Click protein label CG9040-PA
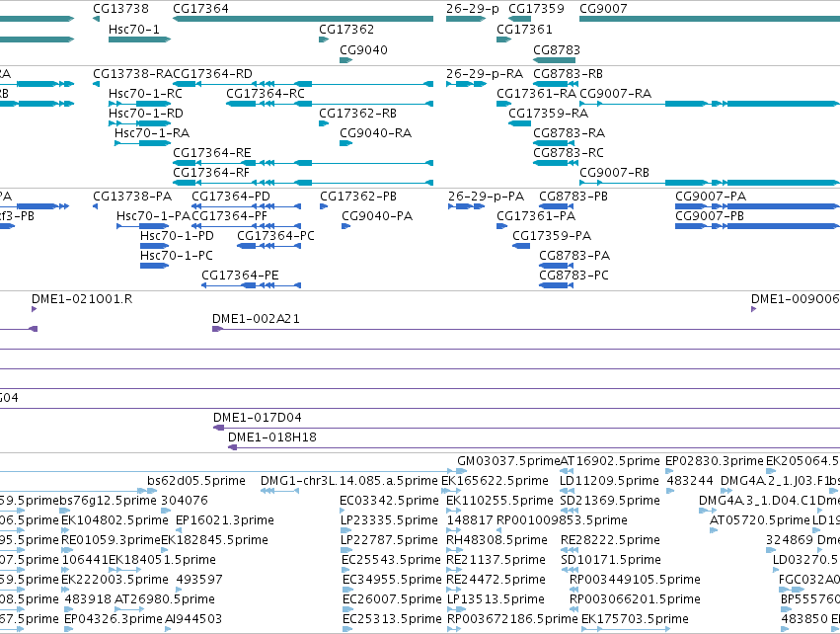This screenshot has height=634, width=840. (x=377, y=215)
